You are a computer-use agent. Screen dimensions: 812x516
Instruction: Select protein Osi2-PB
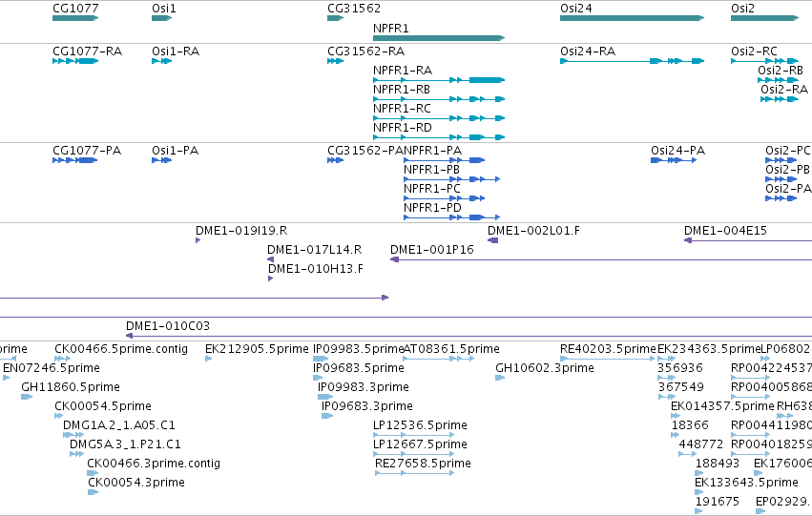coord(781,179)
